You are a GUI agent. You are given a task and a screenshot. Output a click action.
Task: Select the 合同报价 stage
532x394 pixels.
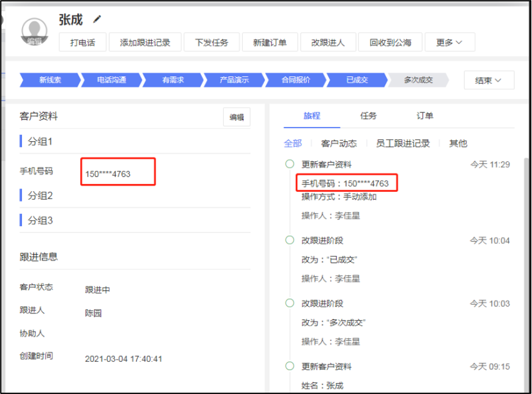point(296,80)
